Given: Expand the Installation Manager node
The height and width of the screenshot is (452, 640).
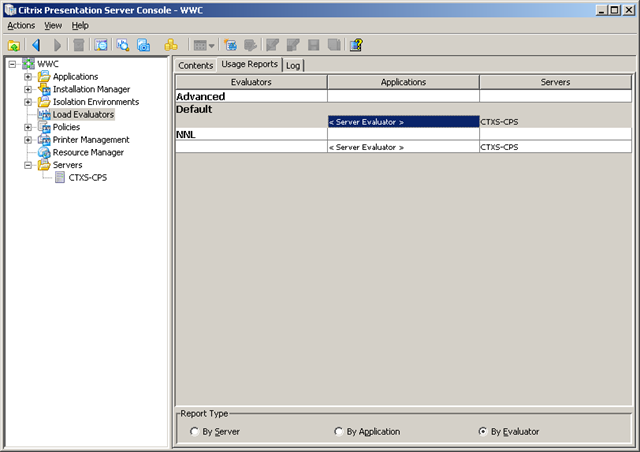Looking at the screenshot, I should click(x=28, y=89).
